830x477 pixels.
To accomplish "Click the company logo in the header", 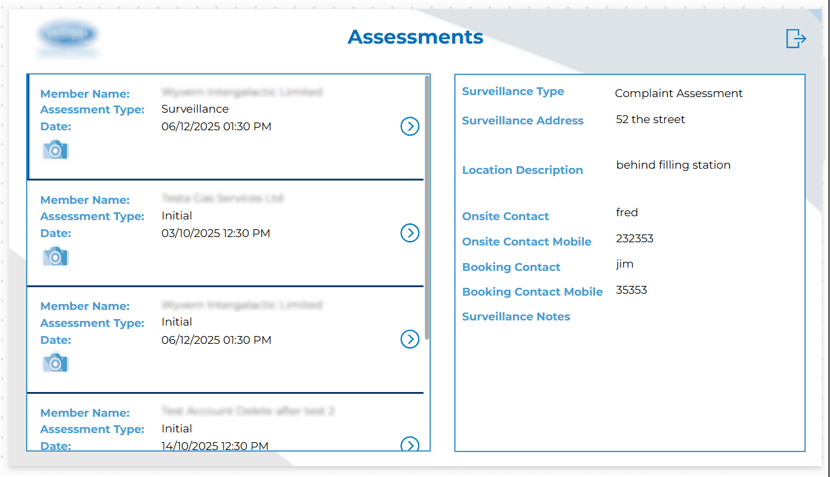I will click(x=68, y=37).
